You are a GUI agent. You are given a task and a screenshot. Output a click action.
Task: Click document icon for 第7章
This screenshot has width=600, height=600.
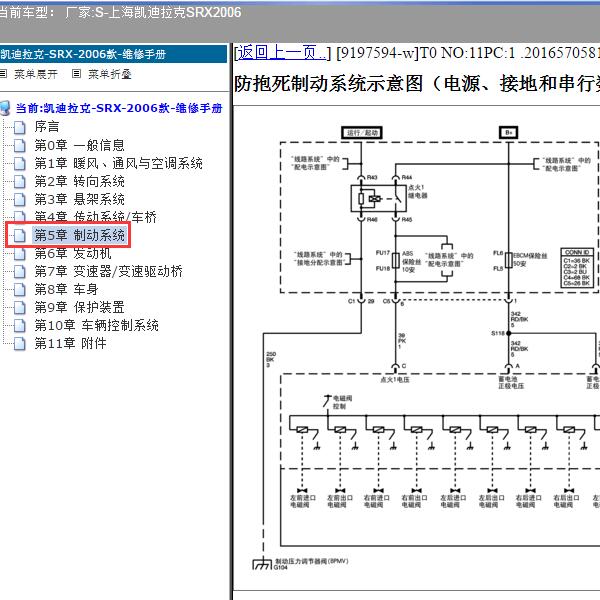[20, 272]
